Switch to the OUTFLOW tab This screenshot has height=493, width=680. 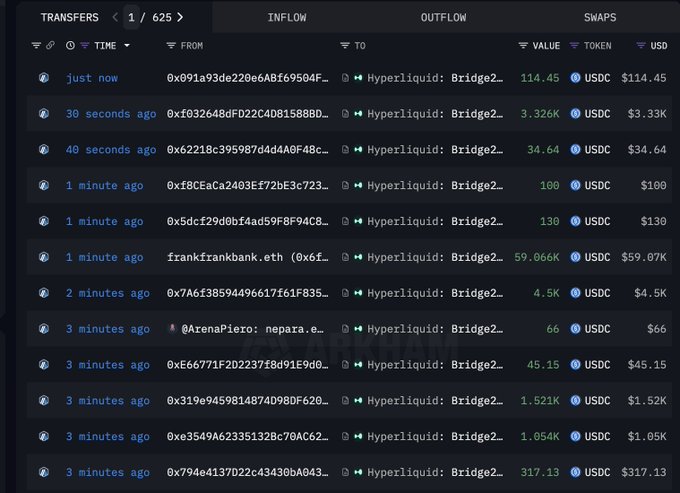(x=443, y=18)
